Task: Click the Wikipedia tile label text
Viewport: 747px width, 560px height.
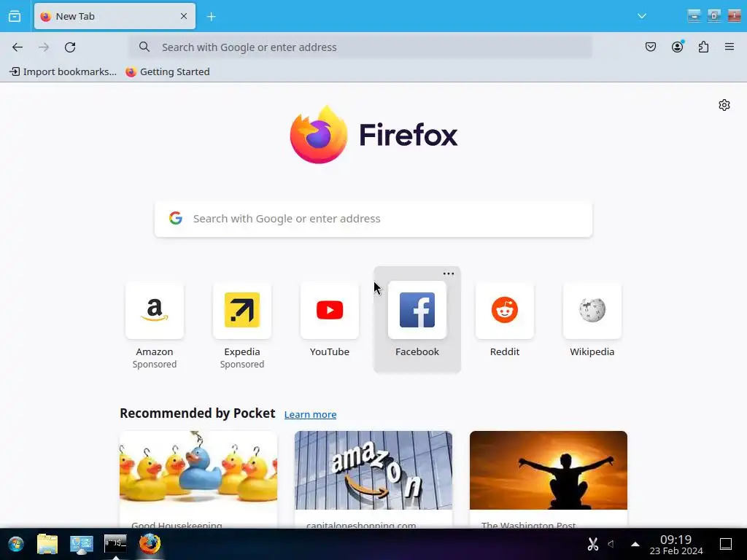Action: click(x=592, y=352)
